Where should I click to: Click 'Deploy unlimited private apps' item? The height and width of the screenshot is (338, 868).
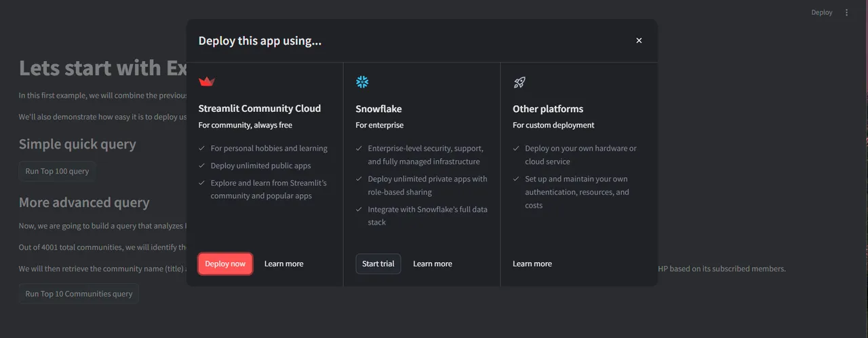[x=428, y=185]
